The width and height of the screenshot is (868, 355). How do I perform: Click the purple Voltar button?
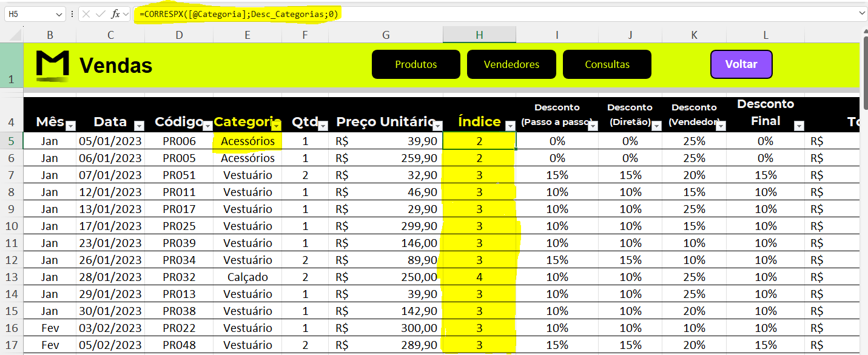coord(741,64)
